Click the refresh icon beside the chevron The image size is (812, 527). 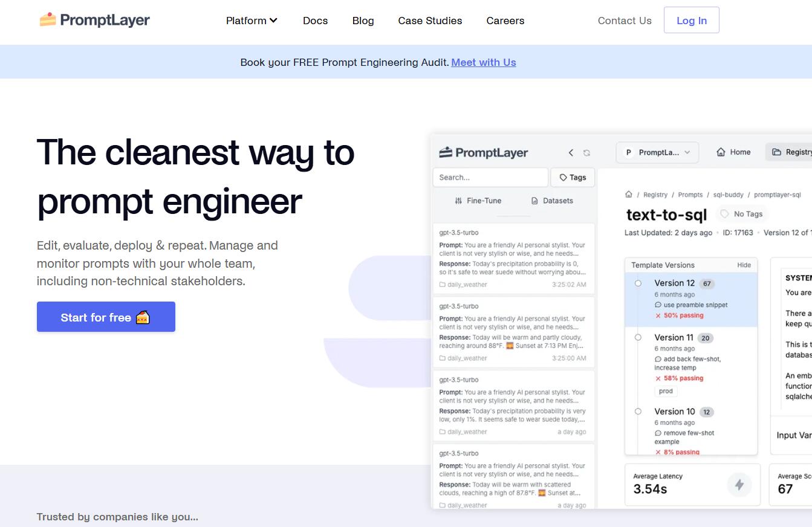pos(586,153)
